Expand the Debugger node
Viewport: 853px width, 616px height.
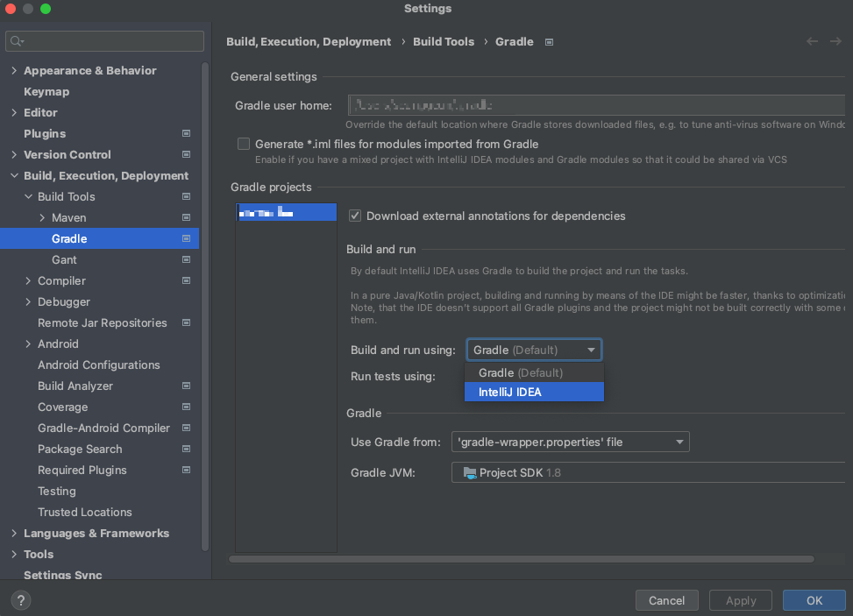(x=28, y=301)
